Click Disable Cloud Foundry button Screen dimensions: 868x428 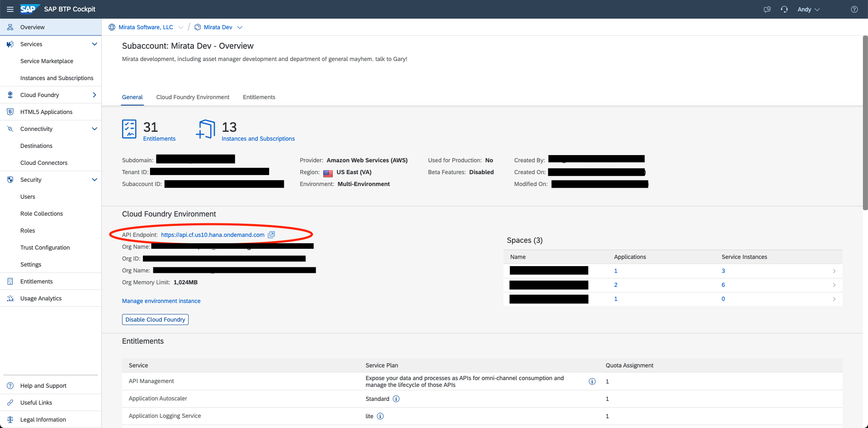click(x=155, y=320)
